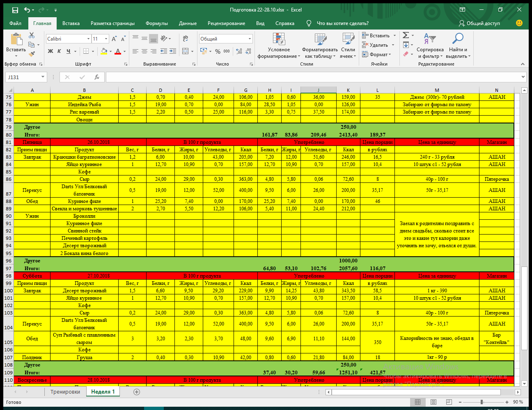Image resolution: width=532 pixels, height=410 pixels.
Task: Toggle wrap text button
Action: pyautogui.click(x=185, y=39)
